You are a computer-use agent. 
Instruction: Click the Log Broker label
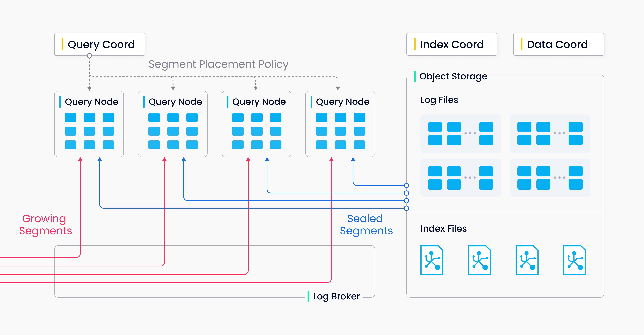click(x=336, y=296)
